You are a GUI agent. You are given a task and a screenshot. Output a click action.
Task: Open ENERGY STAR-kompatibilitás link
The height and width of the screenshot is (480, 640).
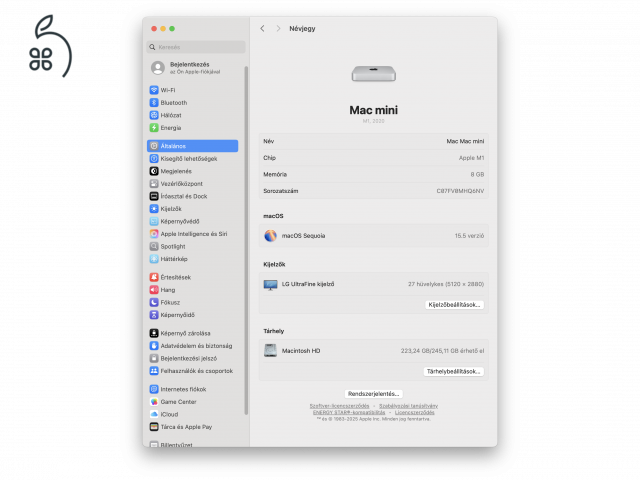pos(349,412)
